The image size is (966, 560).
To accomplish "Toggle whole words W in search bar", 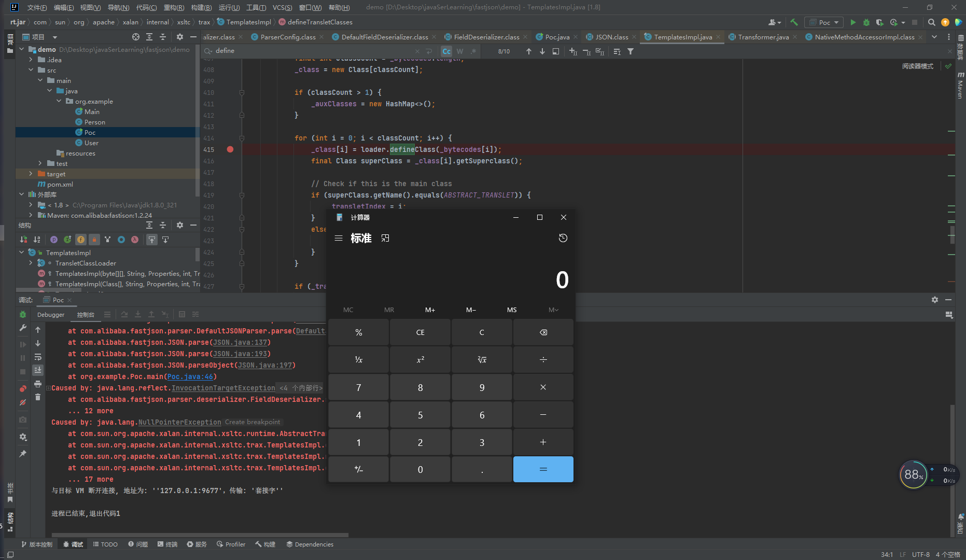I will point(460,51).
